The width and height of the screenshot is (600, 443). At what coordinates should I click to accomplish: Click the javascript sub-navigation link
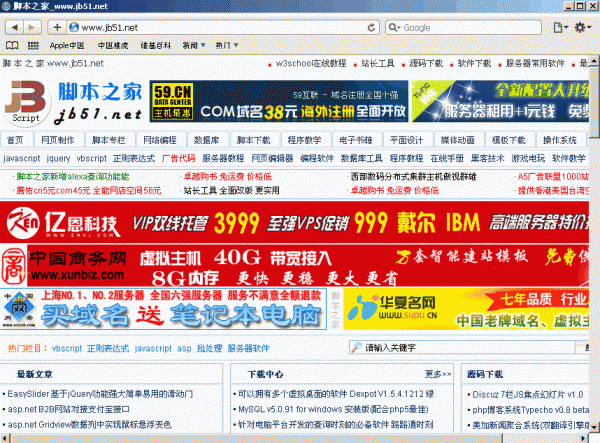21,158
